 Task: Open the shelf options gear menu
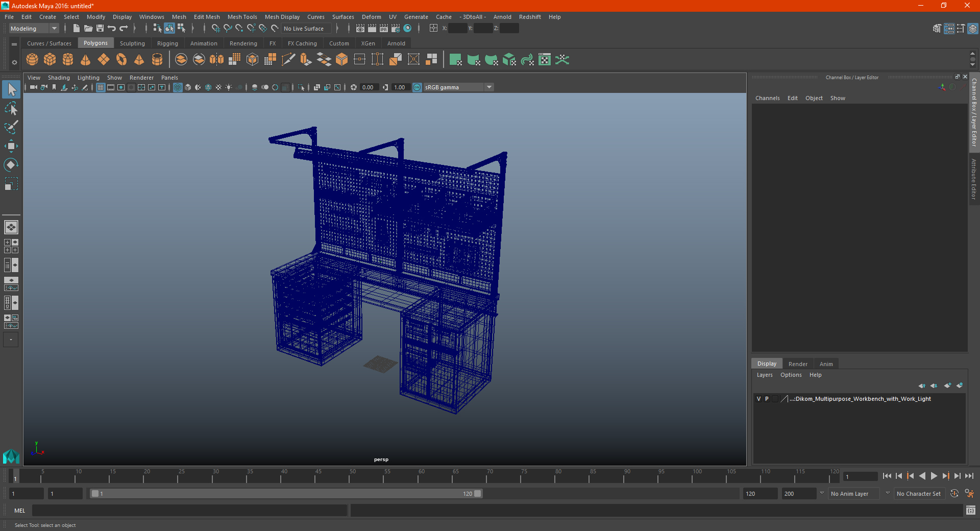pyautogui.click(x=14, y=63)
